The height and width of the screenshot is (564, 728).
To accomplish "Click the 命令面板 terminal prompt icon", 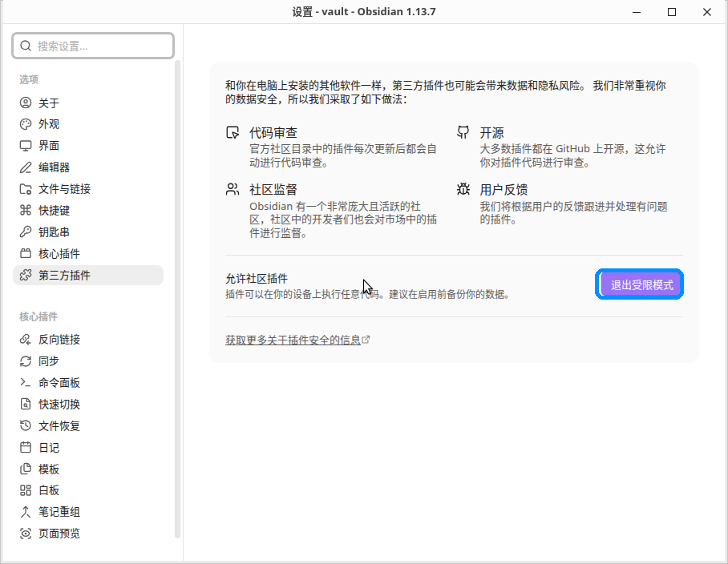I will point(26,383).
